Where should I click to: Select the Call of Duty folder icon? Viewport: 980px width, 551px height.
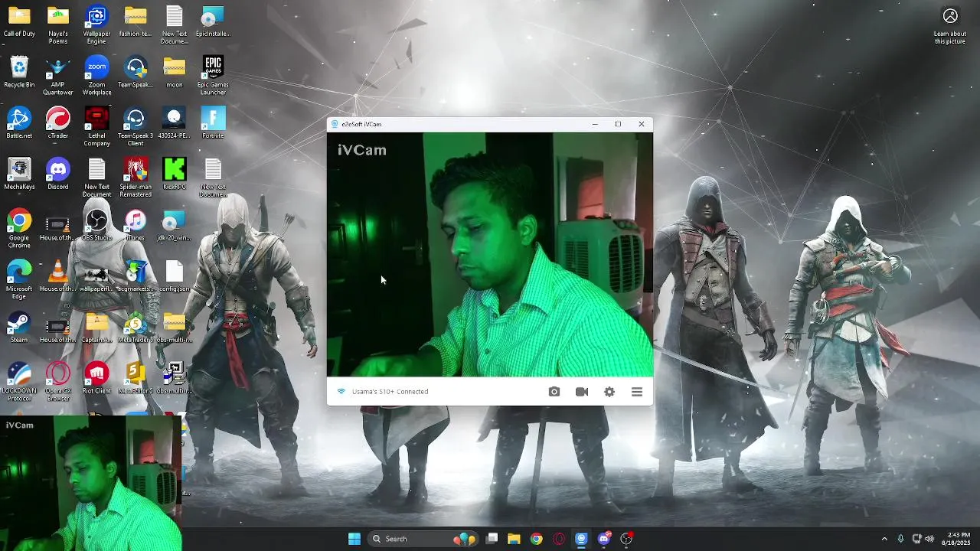(19, 22)
